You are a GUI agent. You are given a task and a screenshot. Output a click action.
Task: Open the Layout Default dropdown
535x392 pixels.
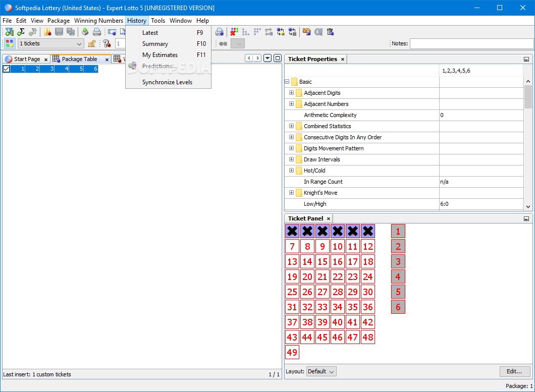click(322, 371)
